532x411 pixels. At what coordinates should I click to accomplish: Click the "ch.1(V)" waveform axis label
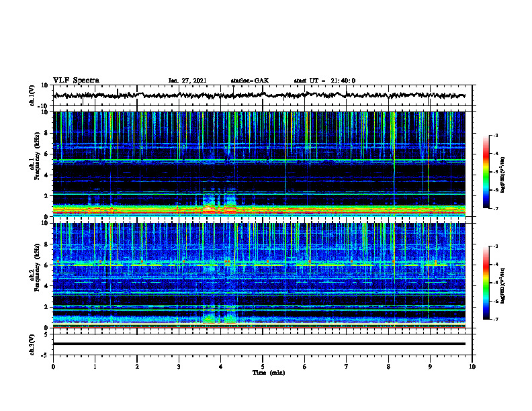pos(32,95)
